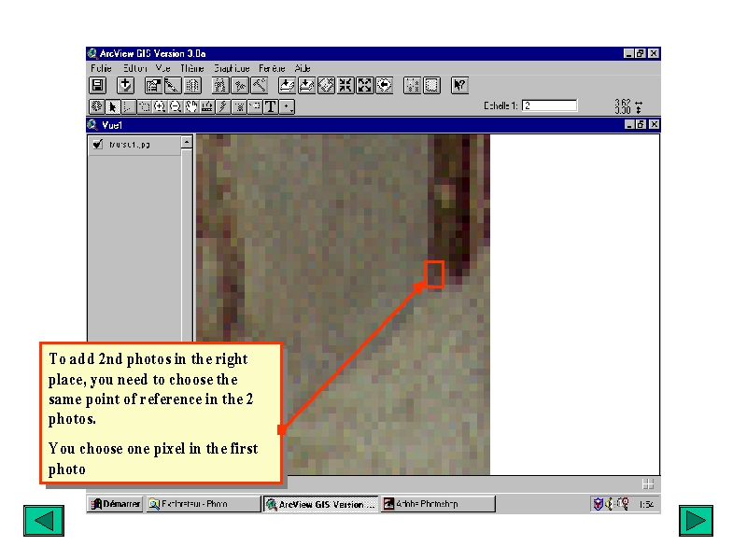Image resolution: width=747 pixels, height=560 pixels.
Task: Open the theme table button
Action: (192, 86)
